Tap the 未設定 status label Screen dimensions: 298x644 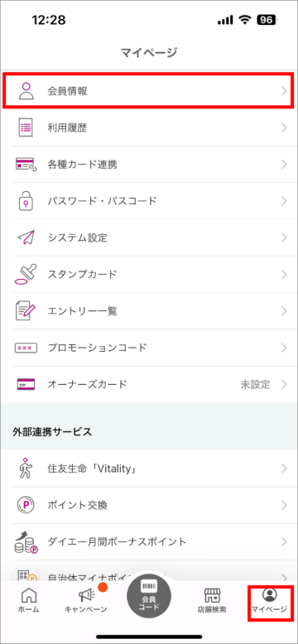255,384
